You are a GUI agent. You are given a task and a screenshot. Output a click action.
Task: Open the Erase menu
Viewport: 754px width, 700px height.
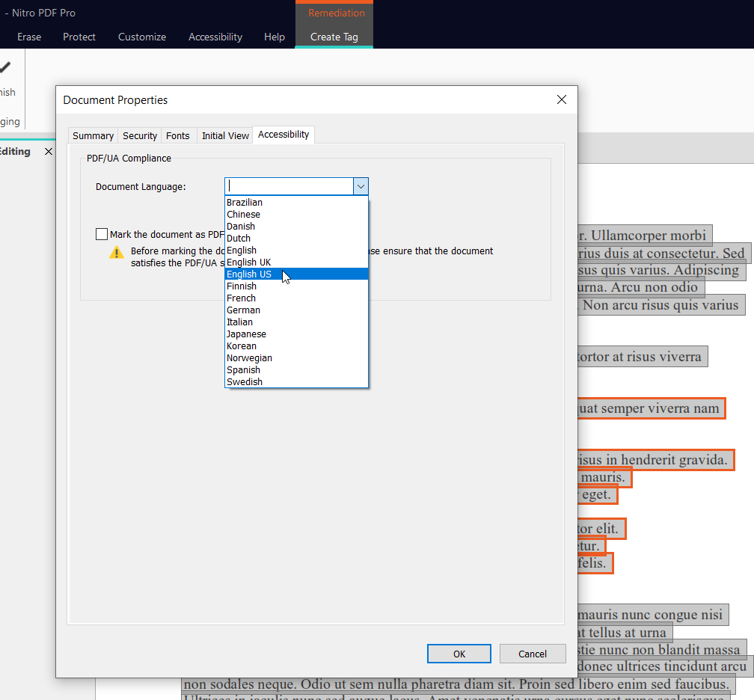pos(28,37)
